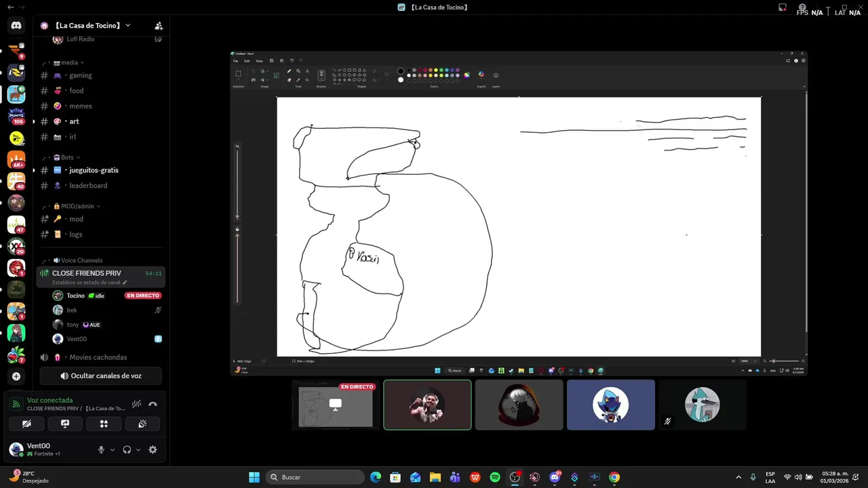The image size is (868, 488).
Task: Select the white secondary color circle in Paint
Action: [401, 79]
